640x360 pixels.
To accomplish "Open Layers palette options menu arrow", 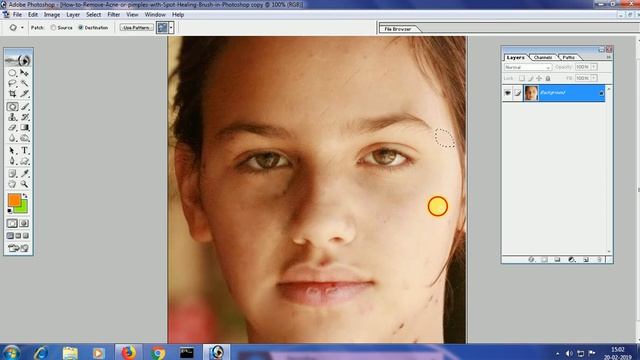I will pyautogui.click(x=609, y=58).
